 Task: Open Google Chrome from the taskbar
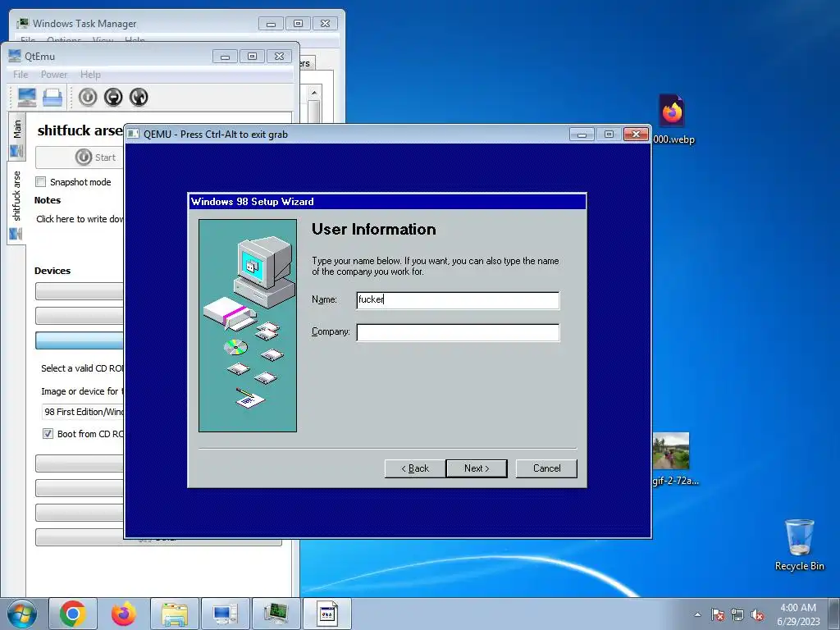pos(73,614)
